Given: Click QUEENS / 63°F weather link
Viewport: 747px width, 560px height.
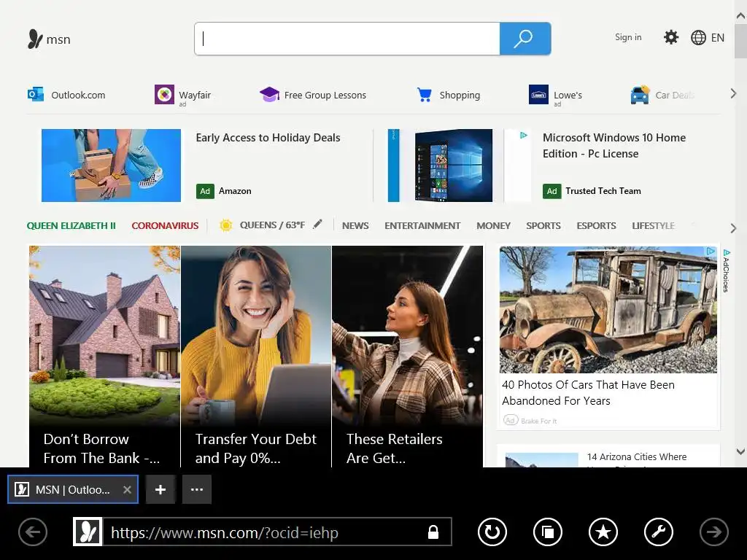Looking at the screenshot, I should click(x=272, y=225).
